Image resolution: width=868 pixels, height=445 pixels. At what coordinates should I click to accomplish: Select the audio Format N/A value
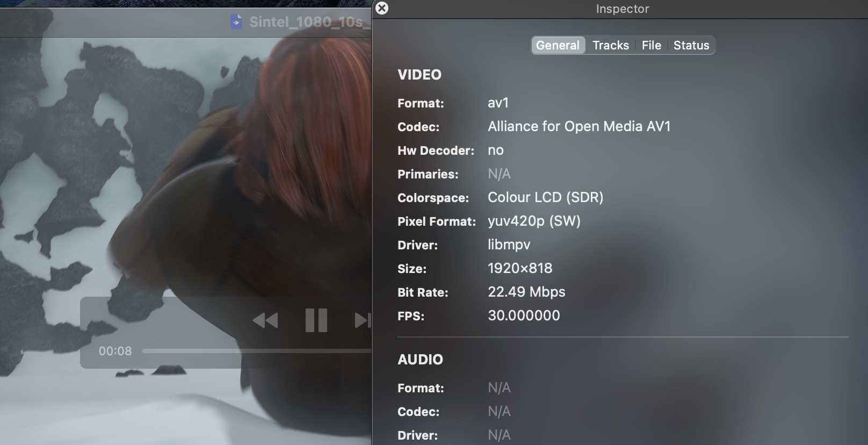point(499,387)
